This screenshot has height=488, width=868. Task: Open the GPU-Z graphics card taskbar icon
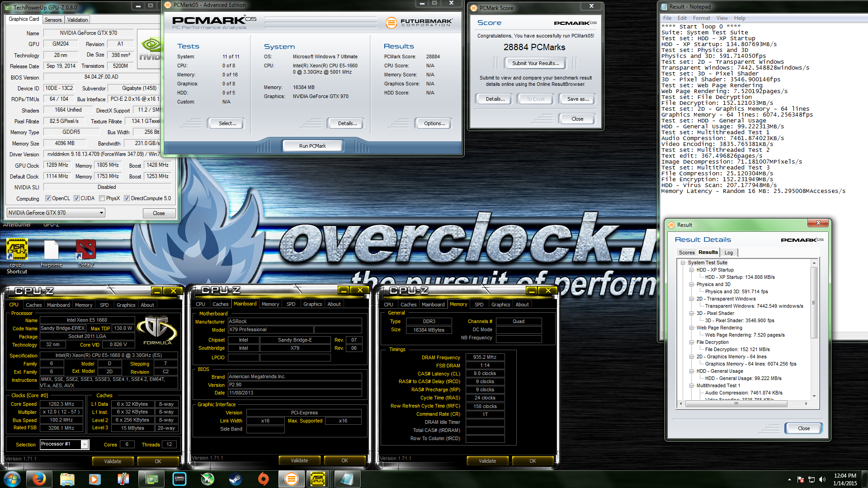151,479
